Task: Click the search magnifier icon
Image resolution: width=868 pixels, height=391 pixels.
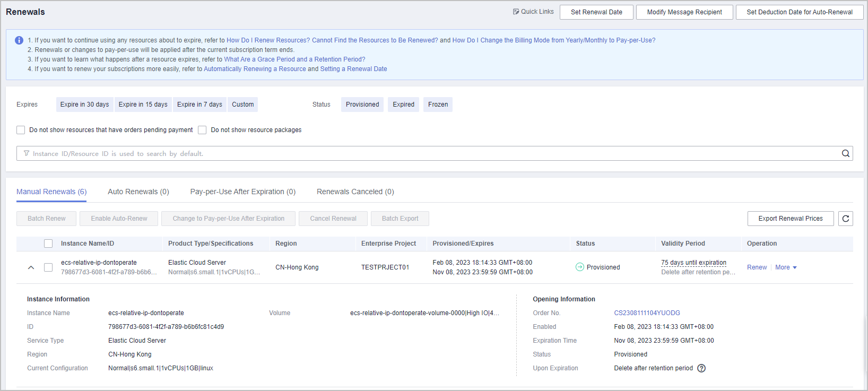Action: 845,154
